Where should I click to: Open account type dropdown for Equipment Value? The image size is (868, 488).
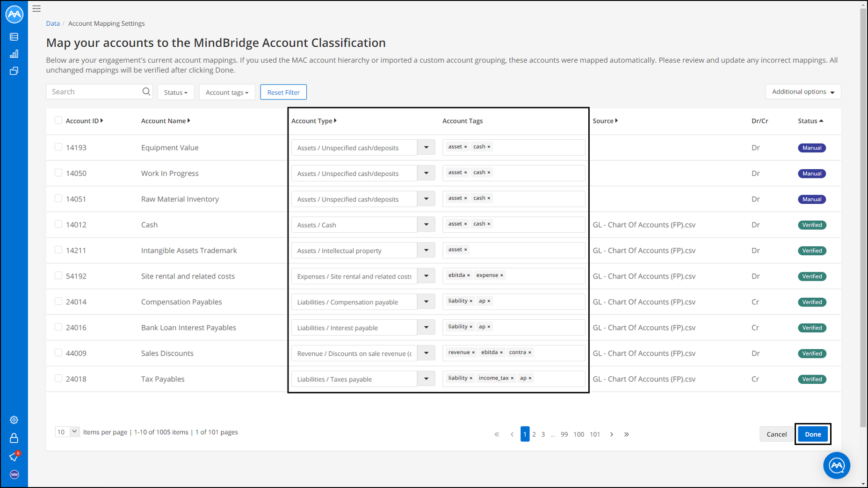[x=426, y=148]
